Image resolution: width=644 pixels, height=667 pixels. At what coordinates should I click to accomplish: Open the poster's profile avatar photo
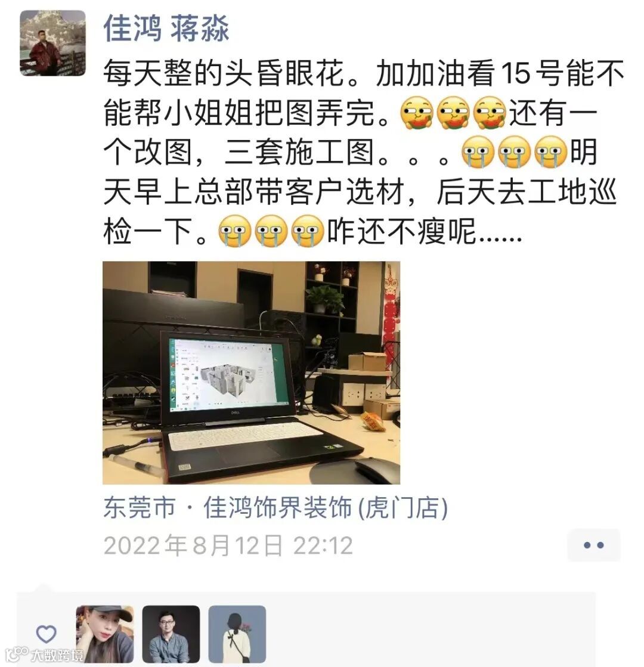(53, 44)
